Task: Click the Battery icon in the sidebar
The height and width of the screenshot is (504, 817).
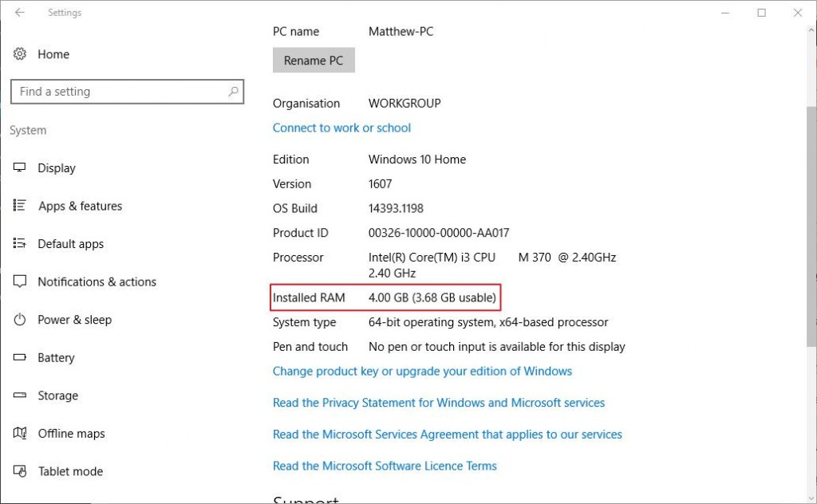Action: coord(22,357)
